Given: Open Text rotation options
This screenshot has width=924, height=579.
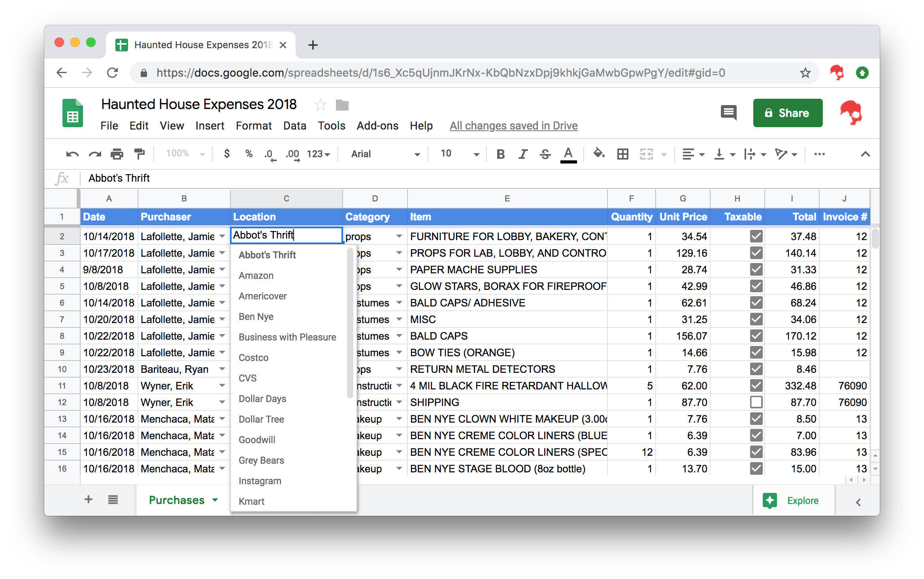Looking at the screenshot, I should point(786,154).
